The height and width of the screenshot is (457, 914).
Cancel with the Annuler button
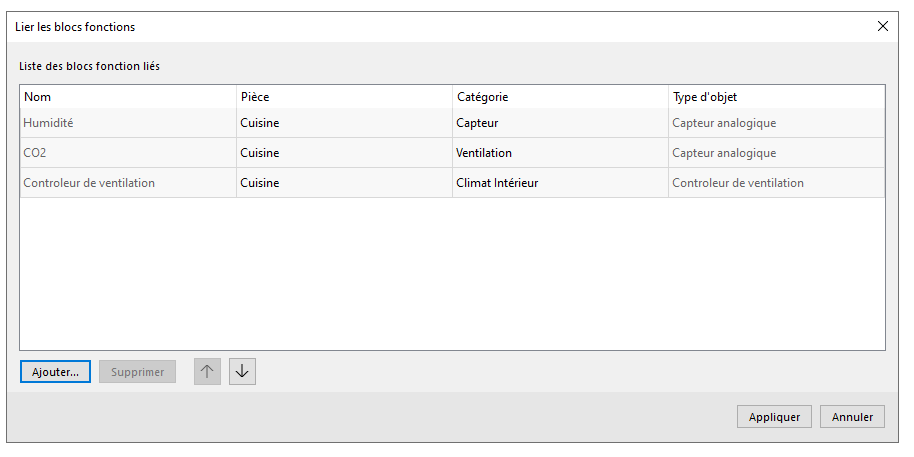852,417
